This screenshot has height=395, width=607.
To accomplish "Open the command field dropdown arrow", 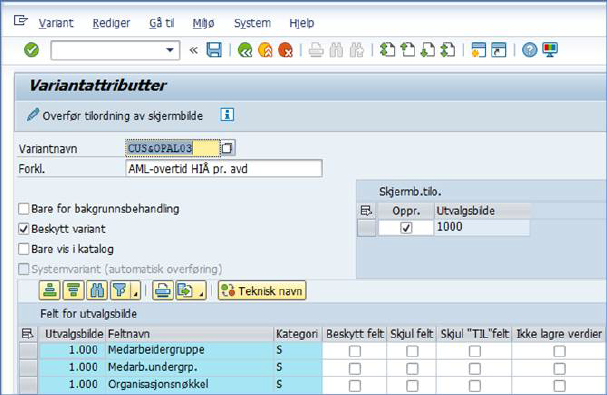I will point(170,50).
